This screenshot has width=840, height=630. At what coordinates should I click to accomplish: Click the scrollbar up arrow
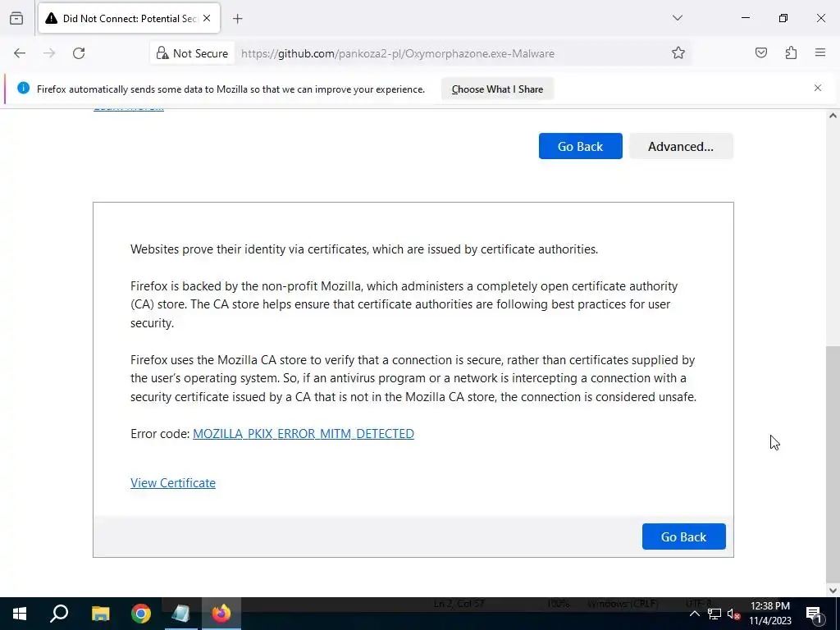click(833, 116)
